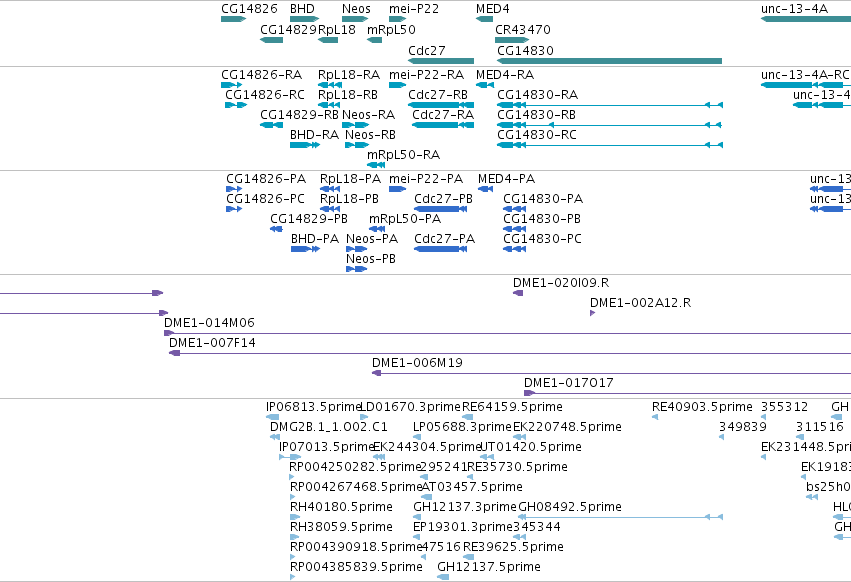Select protein BHD-PA
The image size is (851, 582).
(x=305, y=250)
